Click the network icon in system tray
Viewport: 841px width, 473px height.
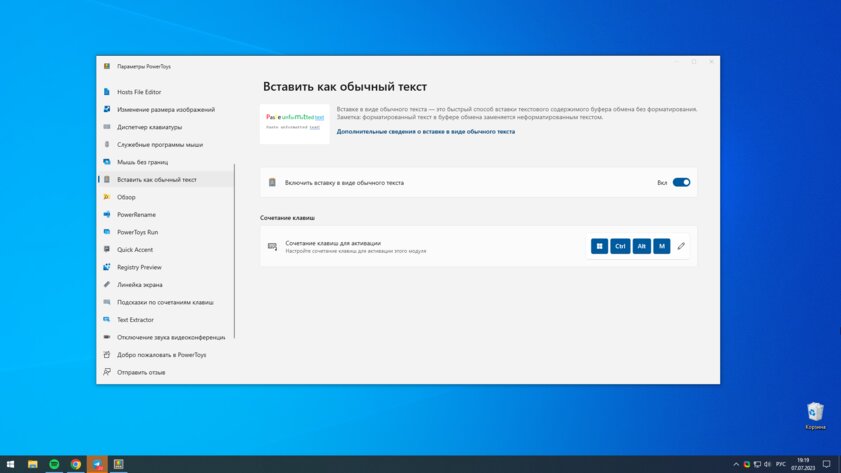click(757, 464)
